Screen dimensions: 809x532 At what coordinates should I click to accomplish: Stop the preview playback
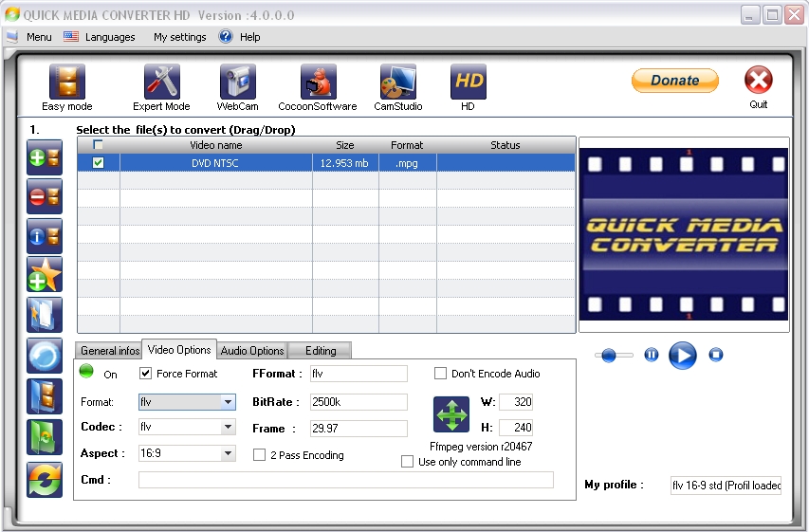(716, 355)
